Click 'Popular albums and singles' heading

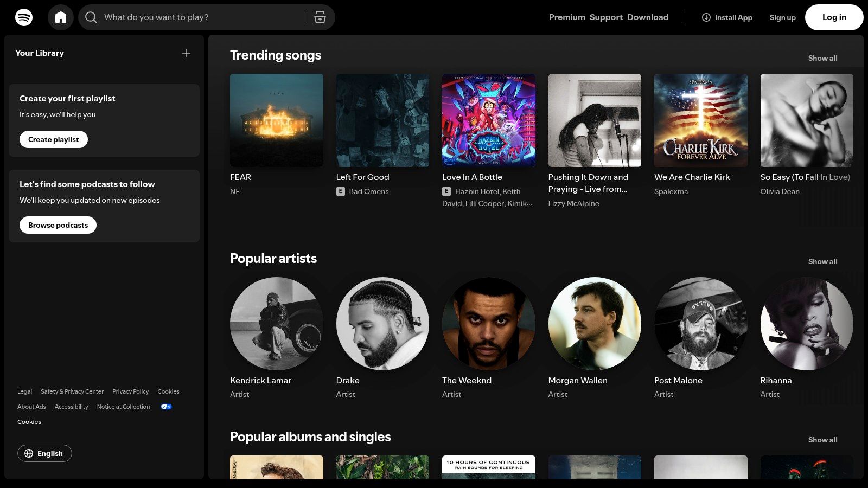click(310, 437)
